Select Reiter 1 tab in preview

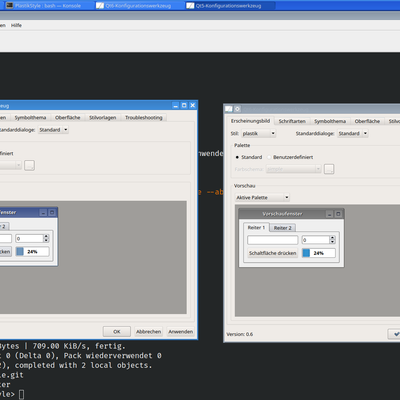pyautogui.click(x=256, y=227)
